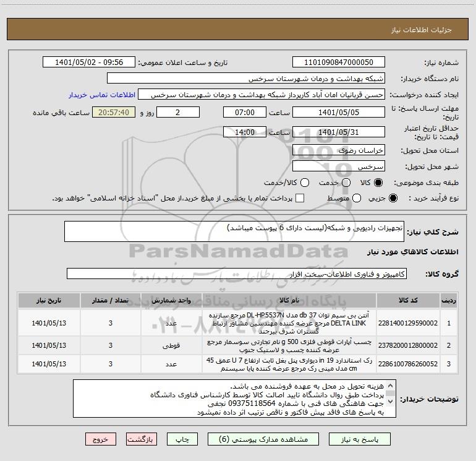The width and height of the screenshot is (476, 461).
Task: Click the جزئیات اطلاعات نیاز page header
Action: (x=421, y=30)
